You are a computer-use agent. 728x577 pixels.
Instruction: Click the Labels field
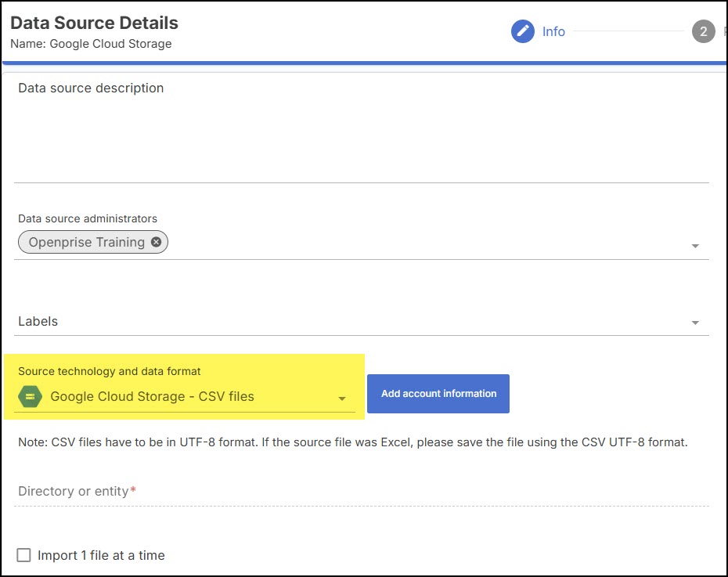pos(361,321)
